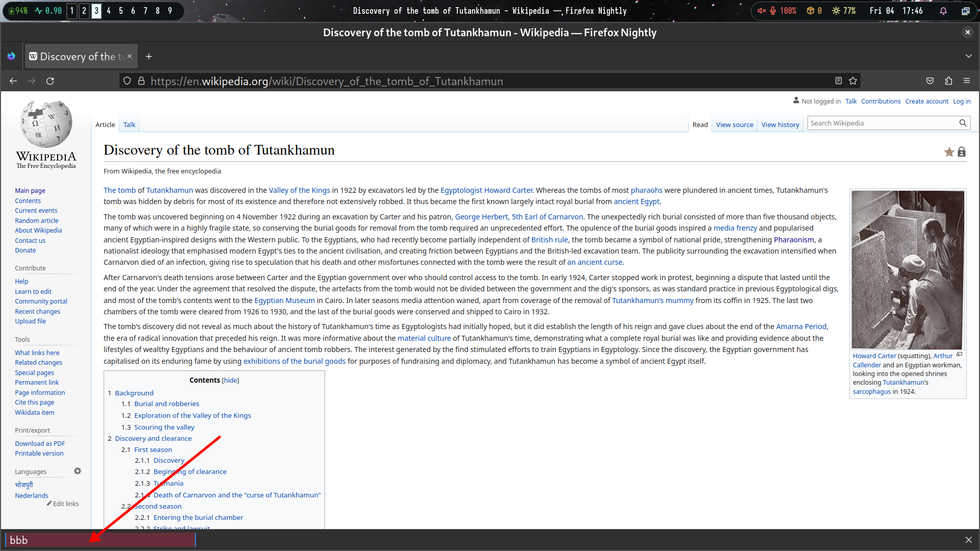Click the bookmark star icon in the URL bar
980x551 pixels.
click(853, 81)
